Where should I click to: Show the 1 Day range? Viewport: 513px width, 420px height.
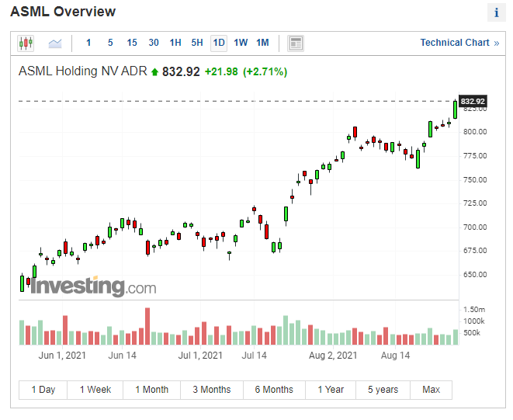[x=43, y=390]
